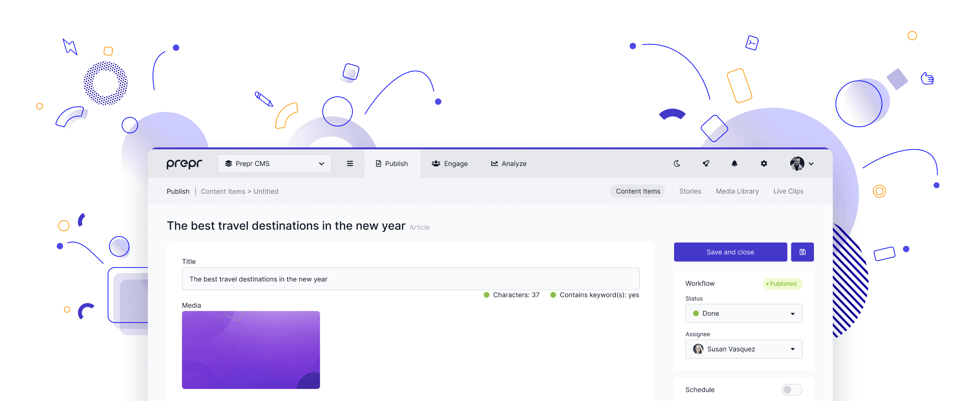This screenshot has height=401, width=980.
Task: Toggle dark mode moon icon
Action: click(x=677, y=163)
